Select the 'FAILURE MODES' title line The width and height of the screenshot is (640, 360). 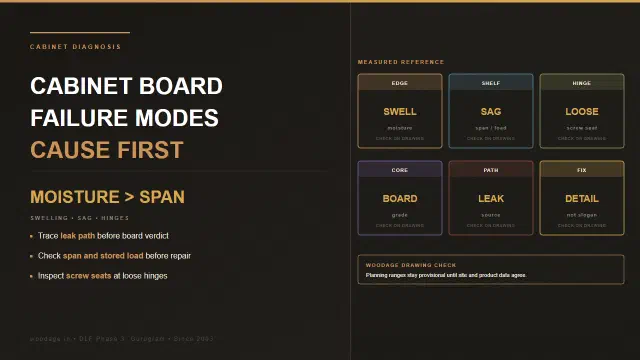124,118
